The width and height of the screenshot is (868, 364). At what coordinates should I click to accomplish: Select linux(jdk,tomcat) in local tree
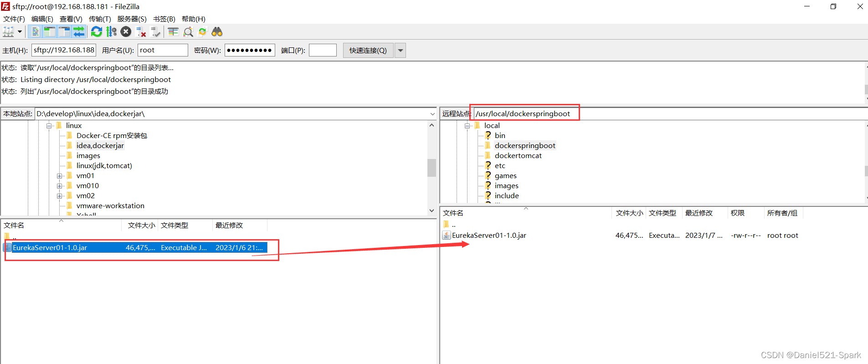(104, 166)
